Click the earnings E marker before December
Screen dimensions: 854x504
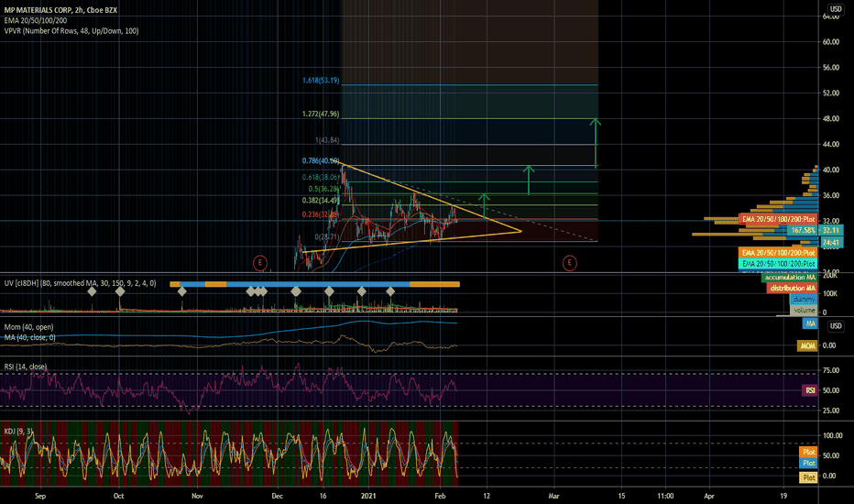click(260, 263)
